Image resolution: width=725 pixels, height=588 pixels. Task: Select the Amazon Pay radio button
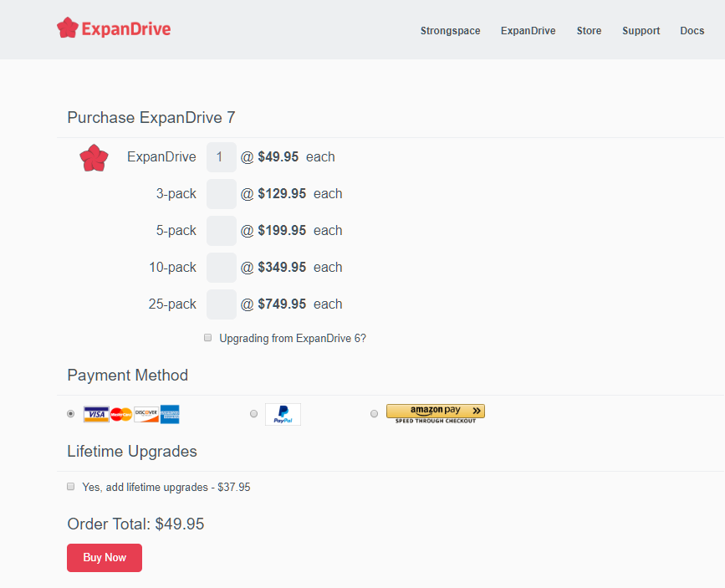click(374, 413)
